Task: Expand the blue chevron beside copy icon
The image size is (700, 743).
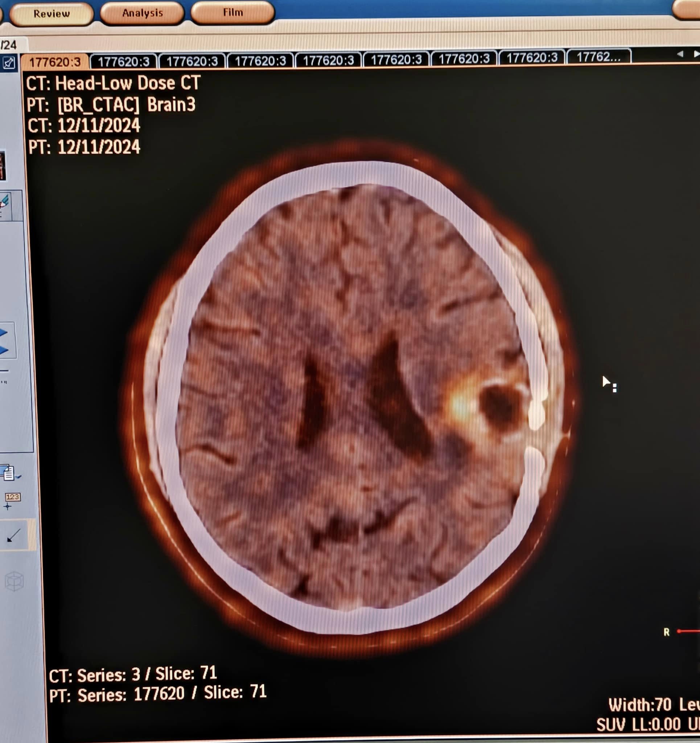Action: pyautogui.click(x=19, y=476)
